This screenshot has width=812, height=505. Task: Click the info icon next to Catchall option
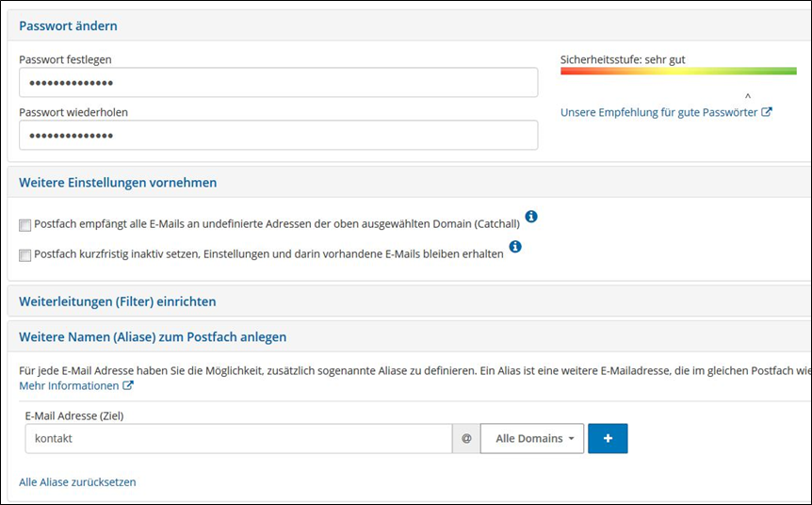click(530, 217)
